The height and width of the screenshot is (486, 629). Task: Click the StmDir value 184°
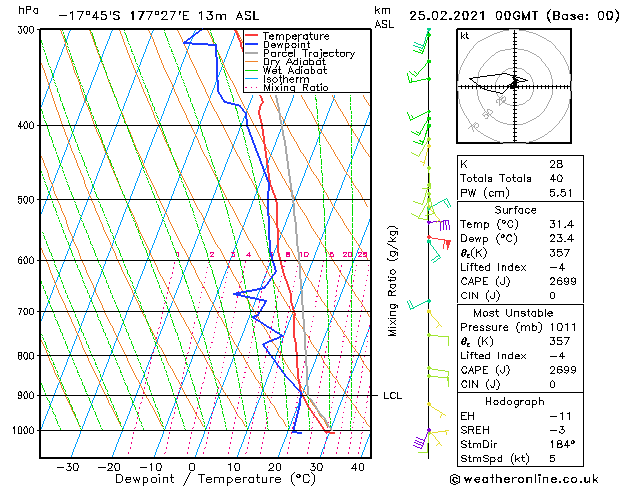coord(562,444)
